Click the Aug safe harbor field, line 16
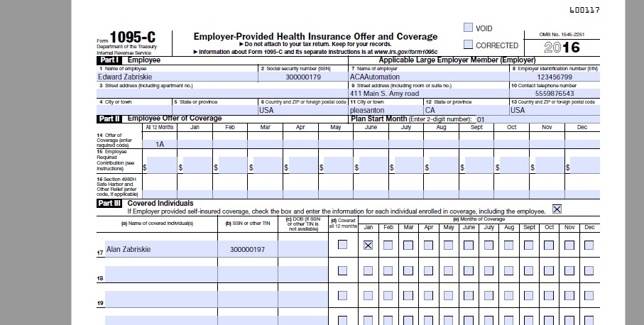The height and width of the screenshot is (325, 644). click(x=442, y=194)
